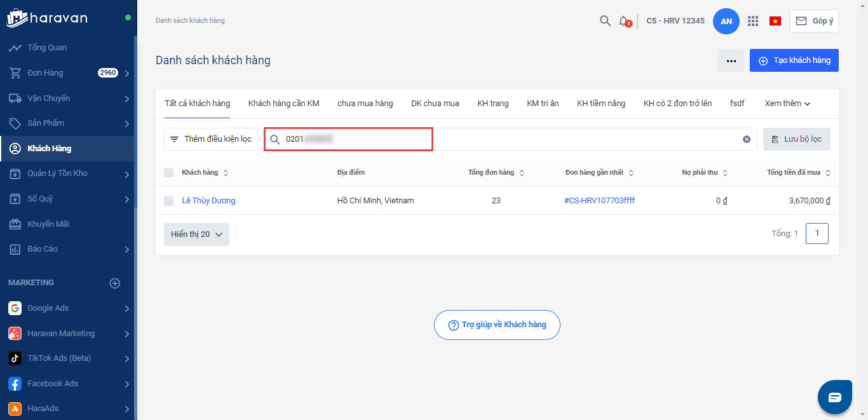
Task: Switch to Khách hàng cần KM tab
Action: click(283, 104)
